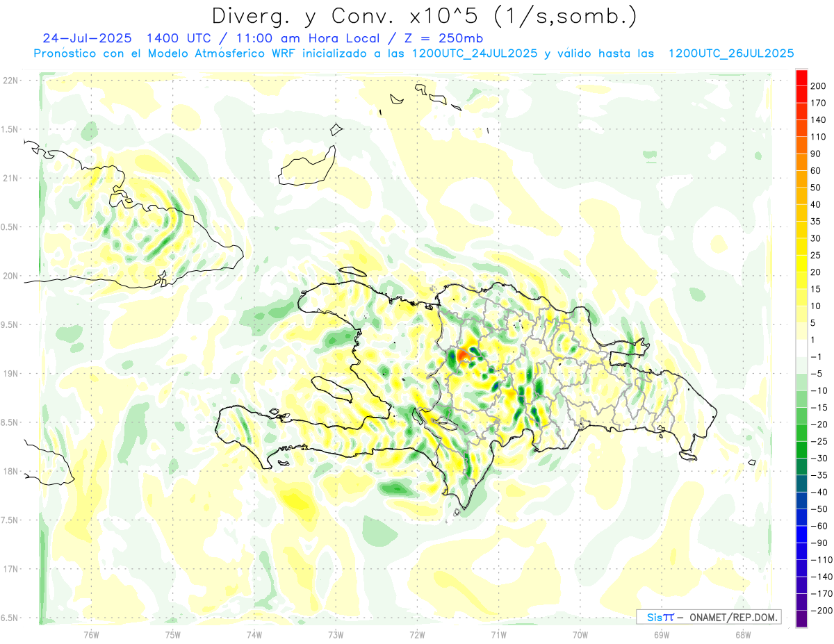The height and width of the screenshot is (644, 834).
Task: Click the '-50' color scale value
Action: tap(818, 509)
